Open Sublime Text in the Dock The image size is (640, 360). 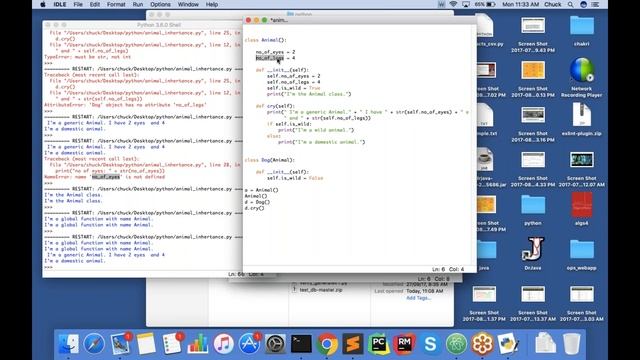353,344
